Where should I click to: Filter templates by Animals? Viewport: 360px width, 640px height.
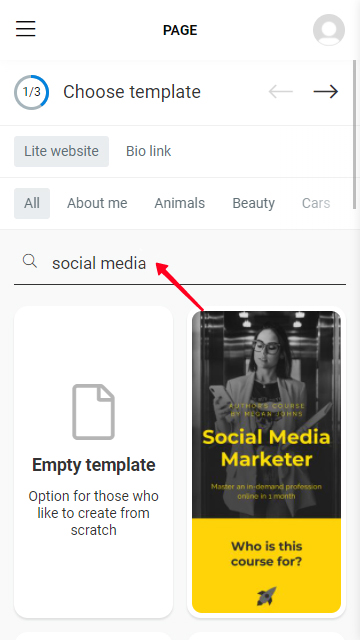(180, 203)
